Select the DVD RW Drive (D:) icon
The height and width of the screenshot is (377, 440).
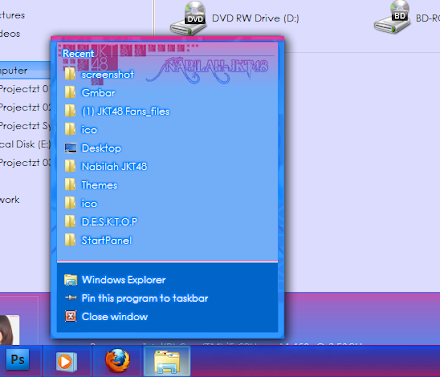188,18
